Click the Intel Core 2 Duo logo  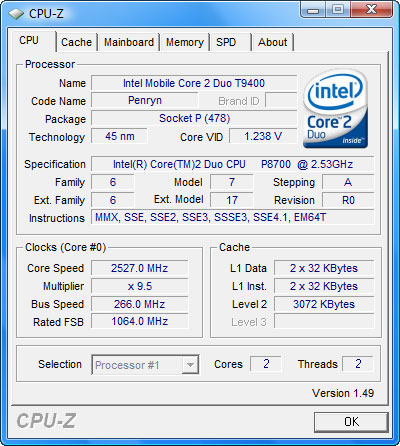[x=336, y=108]
